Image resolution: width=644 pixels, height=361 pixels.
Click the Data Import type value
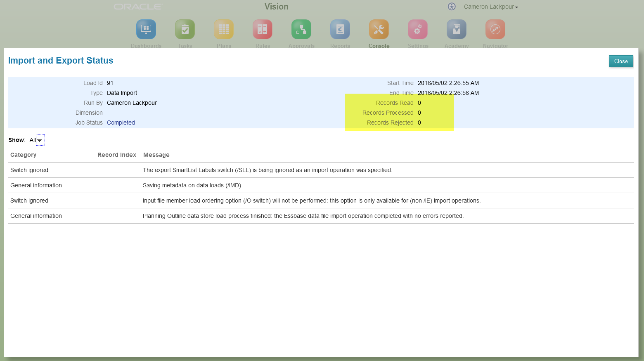click(122, 93)
